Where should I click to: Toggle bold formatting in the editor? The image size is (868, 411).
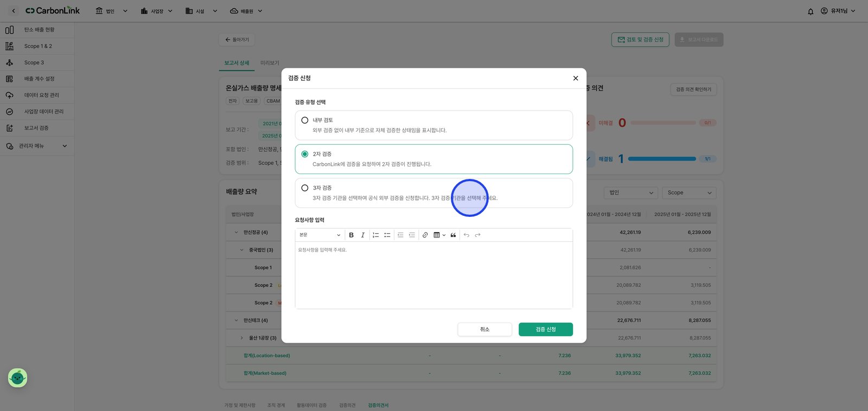(351, 235)
